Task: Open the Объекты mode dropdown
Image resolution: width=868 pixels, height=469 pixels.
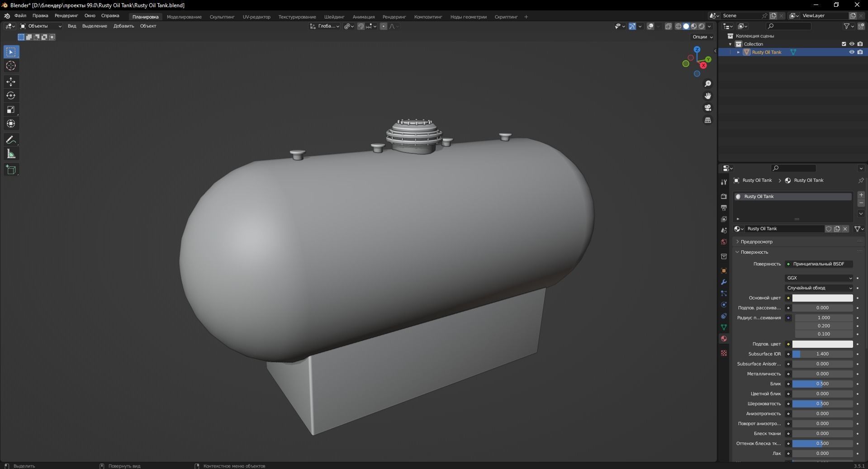Action: [x=41, y=26]
